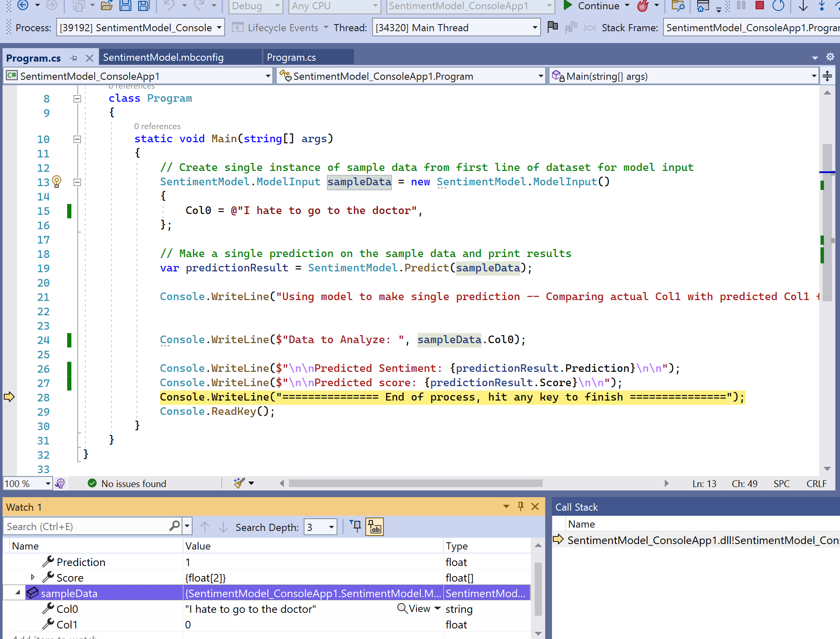Collapse the Main method outlining region

point(77,139)
